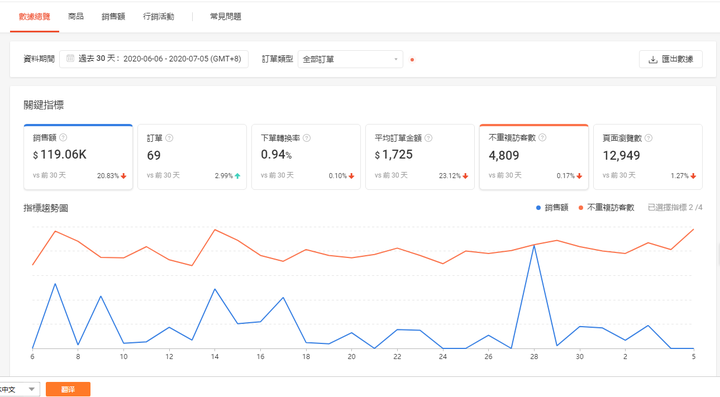Click red down arrow next to 0.17%
720x397 pixels.
[x=579, y=176]
